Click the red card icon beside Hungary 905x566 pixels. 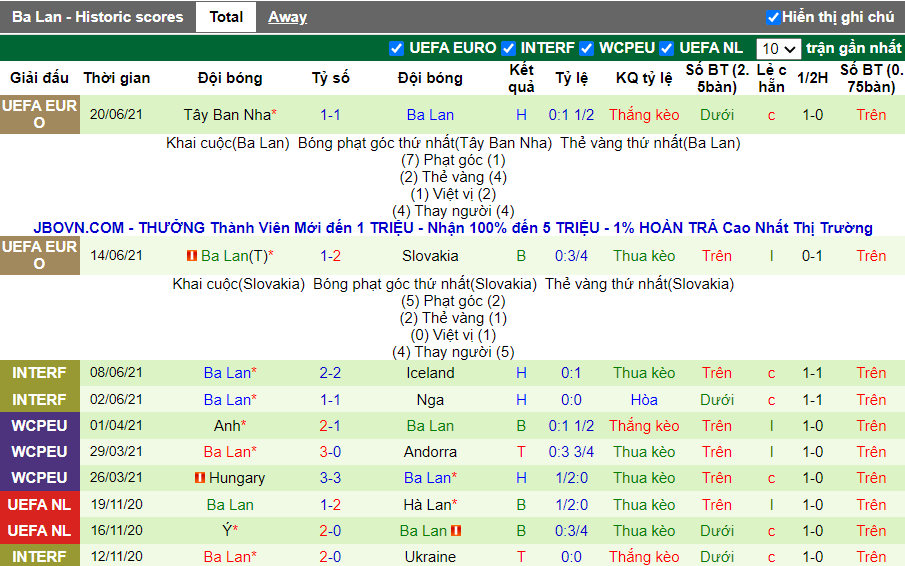click(200, 477)
